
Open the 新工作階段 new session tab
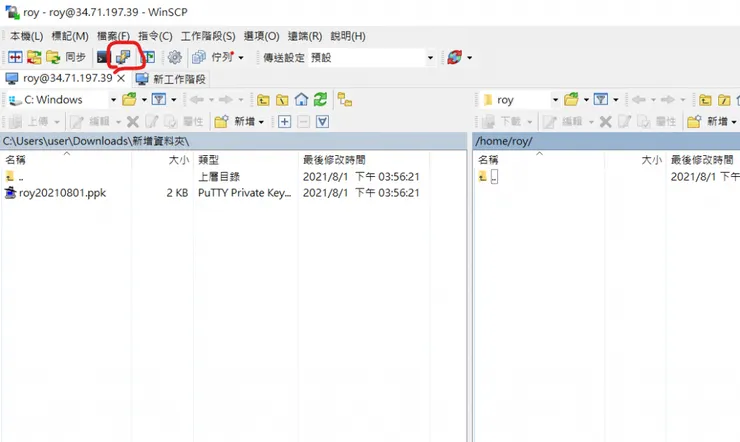point(171,79)
